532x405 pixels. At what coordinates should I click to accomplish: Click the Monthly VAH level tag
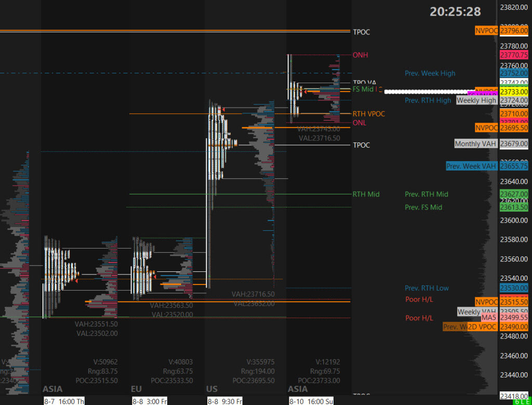(x=475, y=143)
